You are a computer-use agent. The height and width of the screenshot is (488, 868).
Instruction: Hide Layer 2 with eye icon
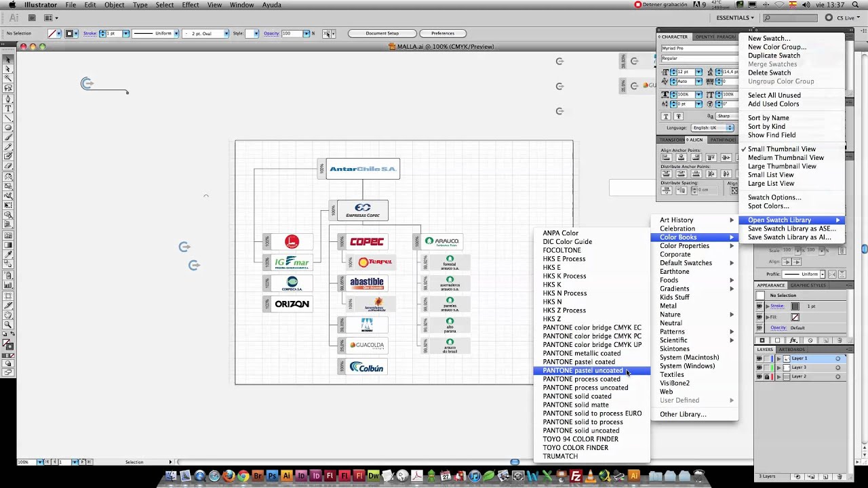click(759, 376)
